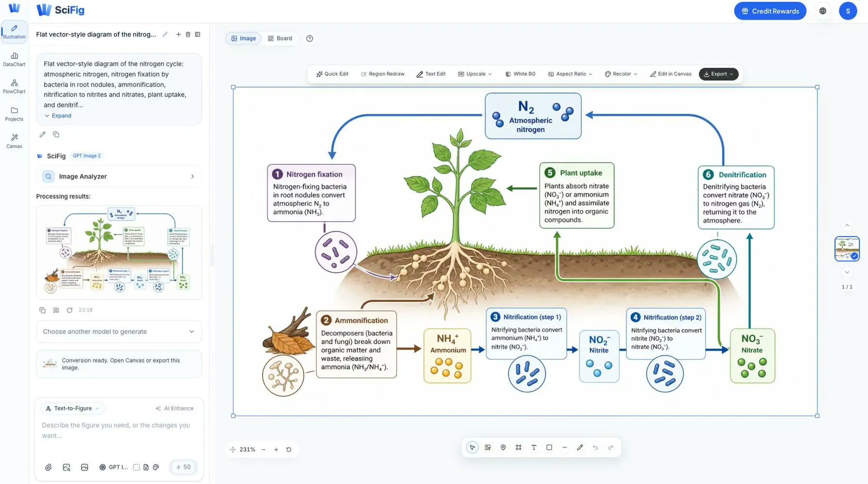Select the pencil draw tool
The height and width of the screenshot is (484, 868).
[x=580, y=448]
